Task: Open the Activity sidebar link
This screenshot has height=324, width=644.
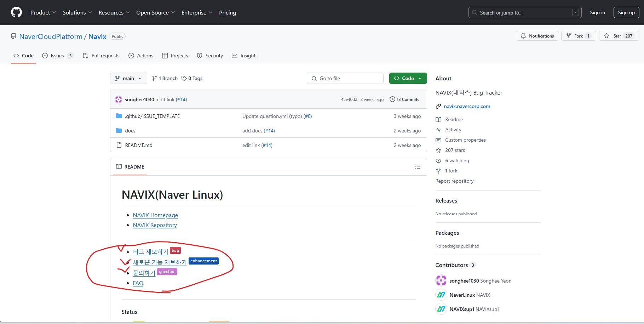Action: click(453, 130)
